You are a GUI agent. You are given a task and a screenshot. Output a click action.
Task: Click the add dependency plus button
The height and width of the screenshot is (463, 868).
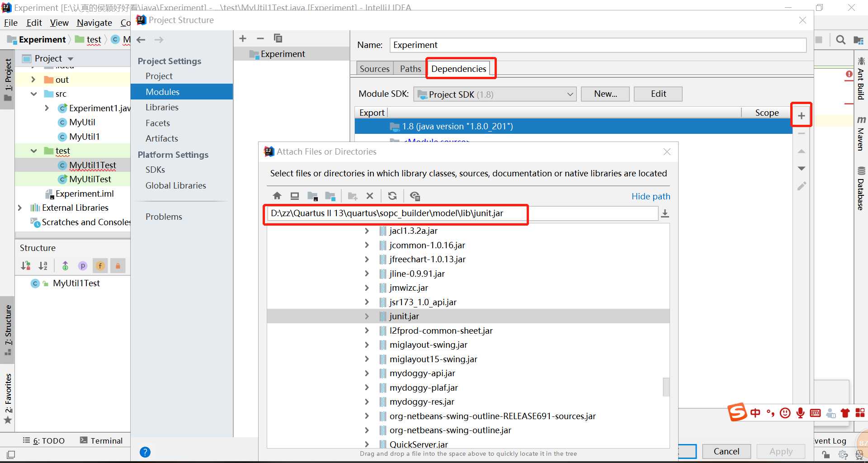(x=801, y=116)
